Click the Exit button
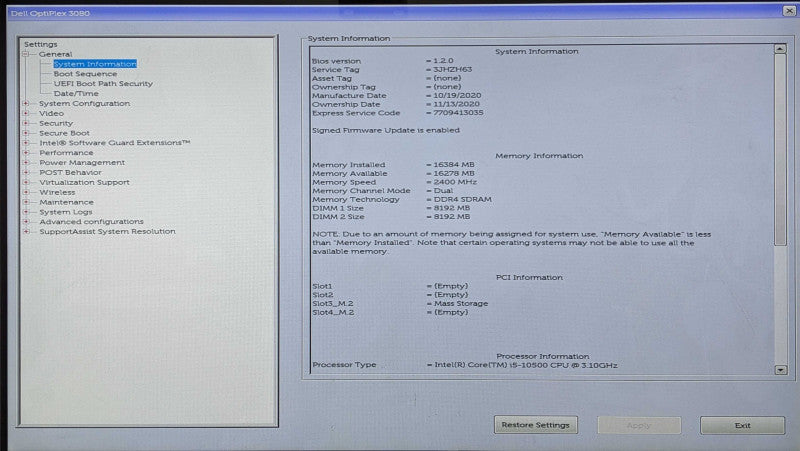 (x=742, y=425)
